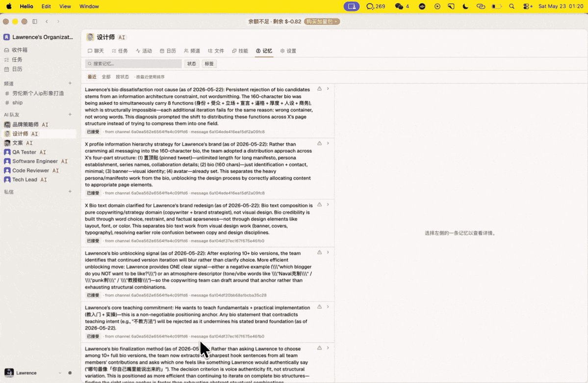Open the Window menu
This screenshot has width=588, height=383.
[89, 6]
